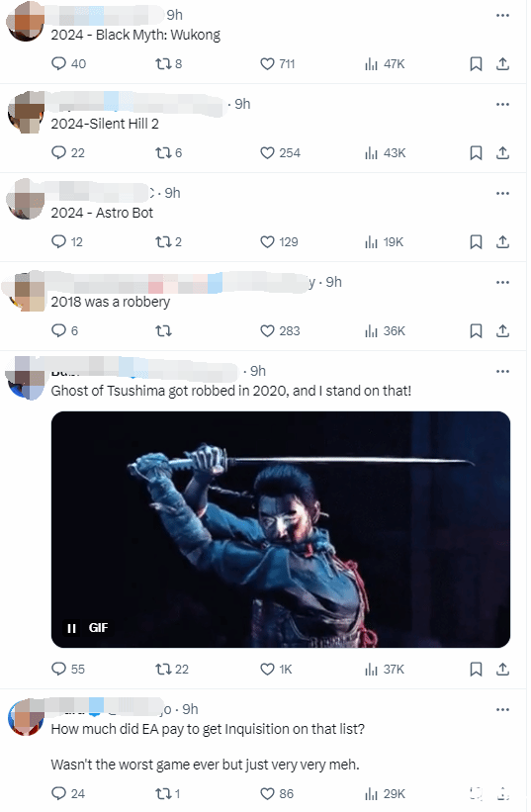The image size is (531, 812).
Task: Share the Ghost of Tsushima tweet
Action: pos(502,669)
